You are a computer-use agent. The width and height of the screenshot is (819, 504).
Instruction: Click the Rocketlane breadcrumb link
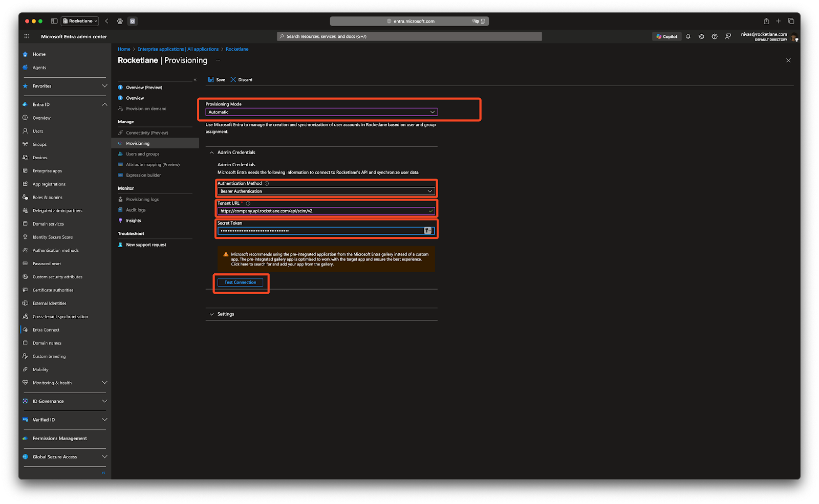(x=237, y=49)
